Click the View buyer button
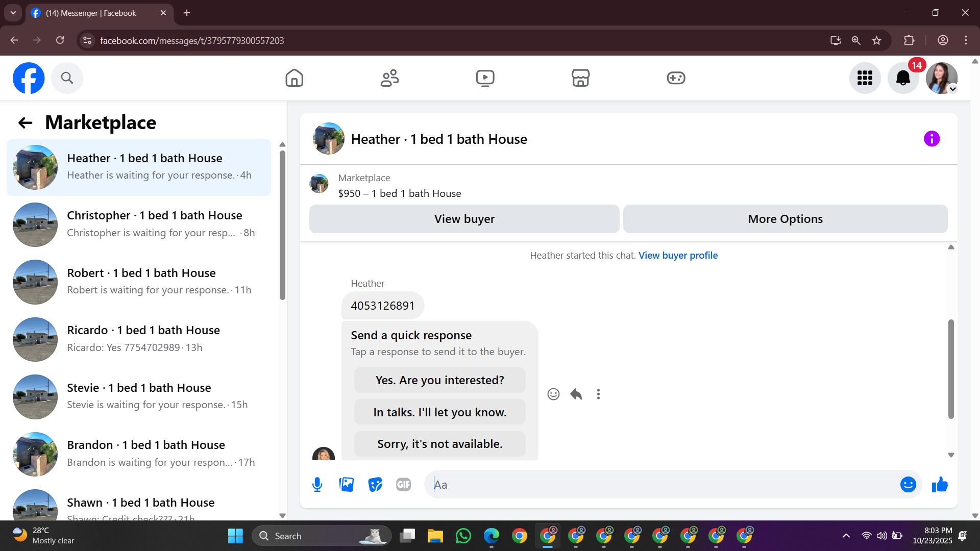 pos(464,219)
